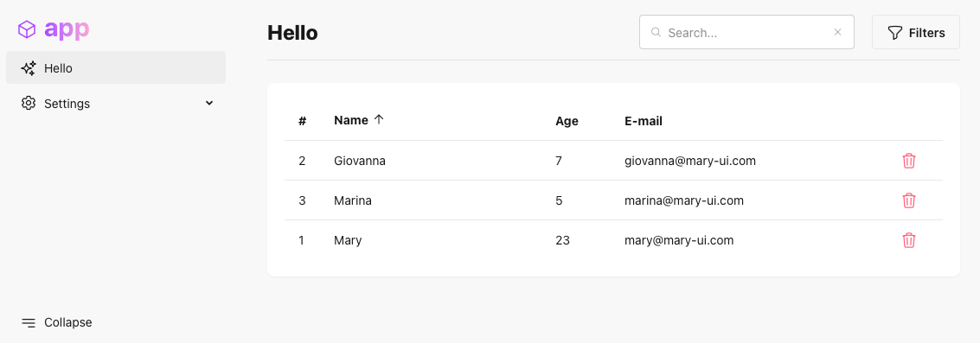Viewport: 980px width, 343px height.
Task: Toggle the Name column sort arrow
Action: (x=378, y=120)
